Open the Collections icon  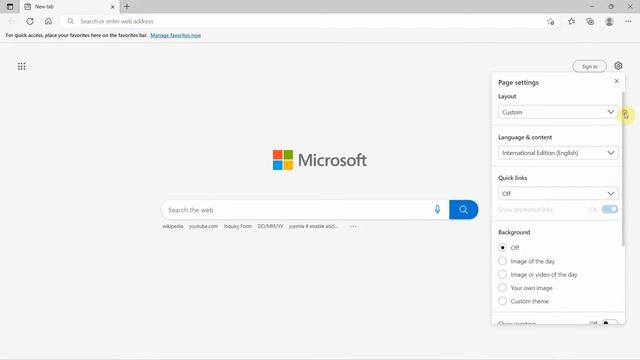(x=590, y=21)
